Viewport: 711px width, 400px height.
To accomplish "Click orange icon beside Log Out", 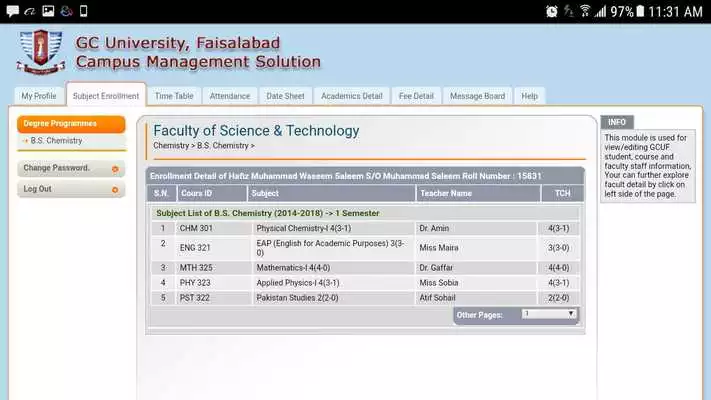I will pyautogui.click(x=115, y=190).
